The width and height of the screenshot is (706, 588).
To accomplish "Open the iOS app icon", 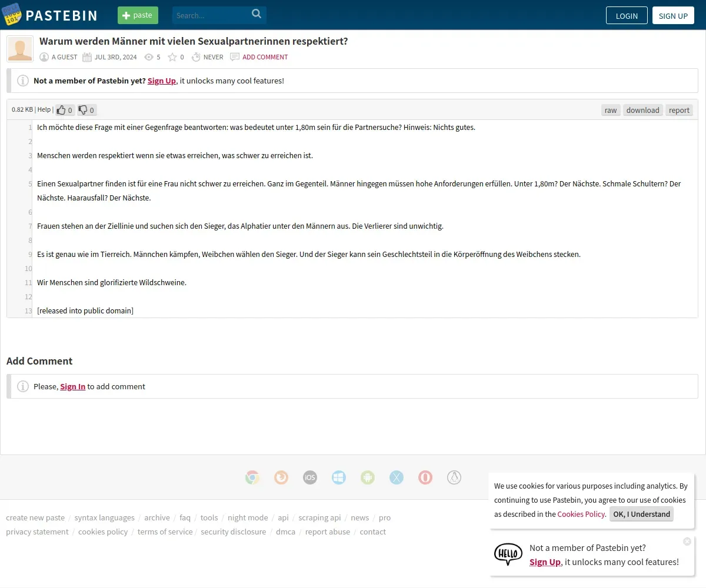I will 310,477.
